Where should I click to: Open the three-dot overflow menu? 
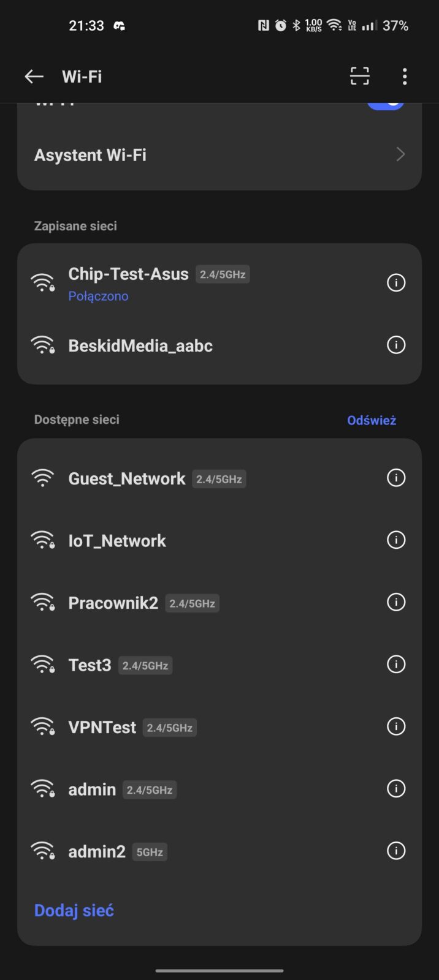click(x=405, y=77)
